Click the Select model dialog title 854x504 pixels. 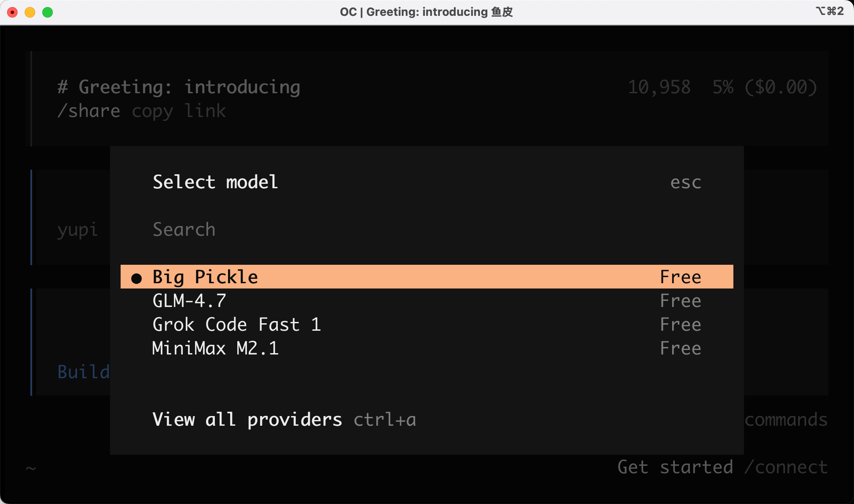pos(215,182)
